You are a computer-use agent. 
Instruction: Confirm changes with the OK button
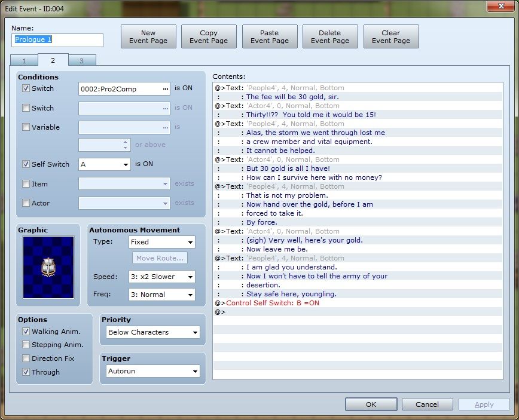coord(371,404)
